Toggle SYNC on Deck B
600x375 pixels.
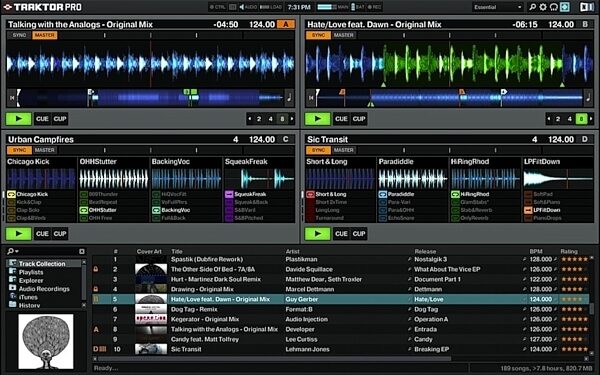[318, 35]
